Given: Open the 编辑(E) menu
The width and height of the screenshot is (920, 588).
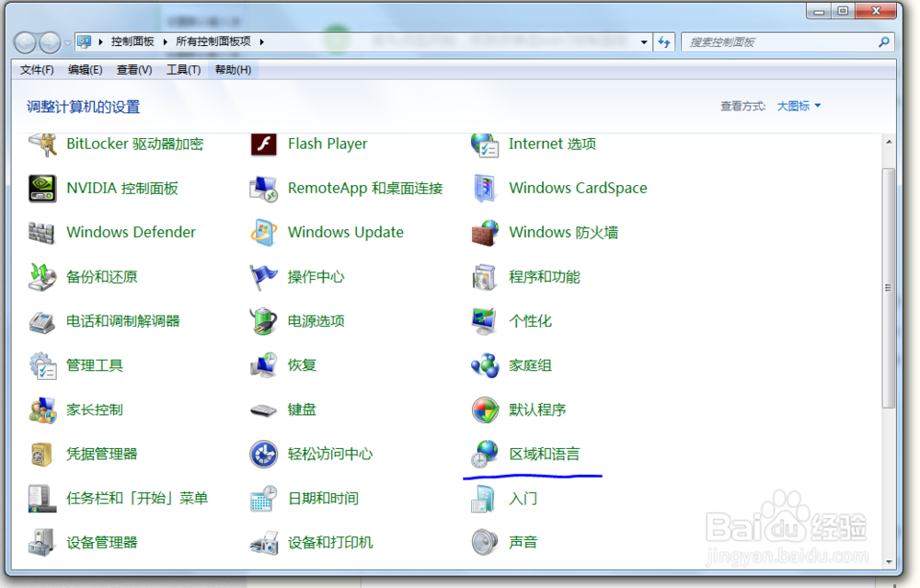Looking at the screenshot, I should 85,70.
